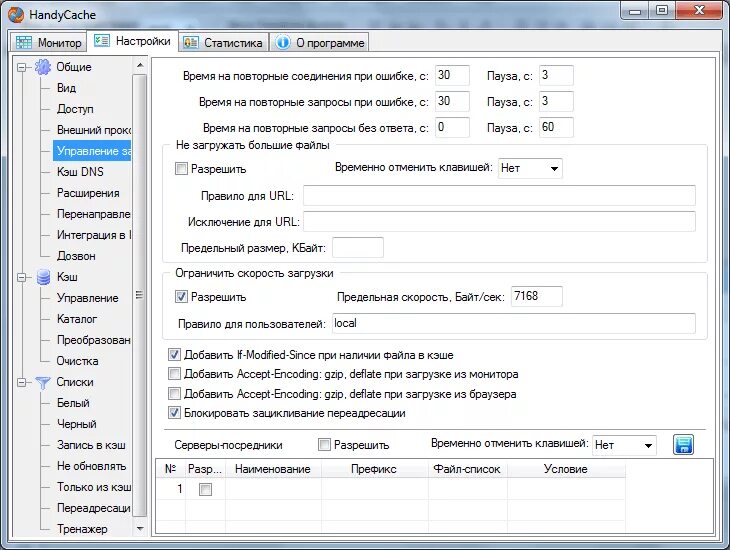Open the О программе tab
The height and width of the screenshot is (550, 730).
point(319,42)
